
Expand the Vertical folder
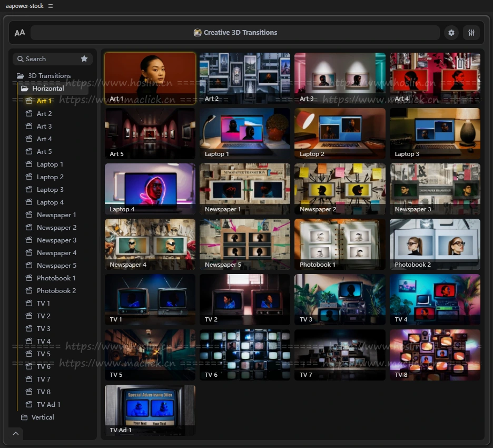pyautogui.click(x=42, y=417)
